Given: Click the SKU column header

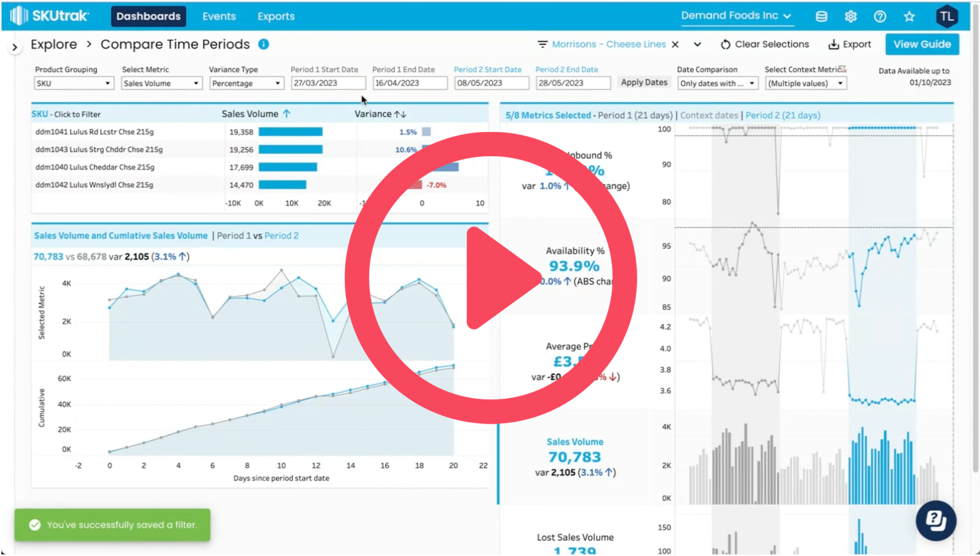Looking at the screenshot, I should click(40, 114).
